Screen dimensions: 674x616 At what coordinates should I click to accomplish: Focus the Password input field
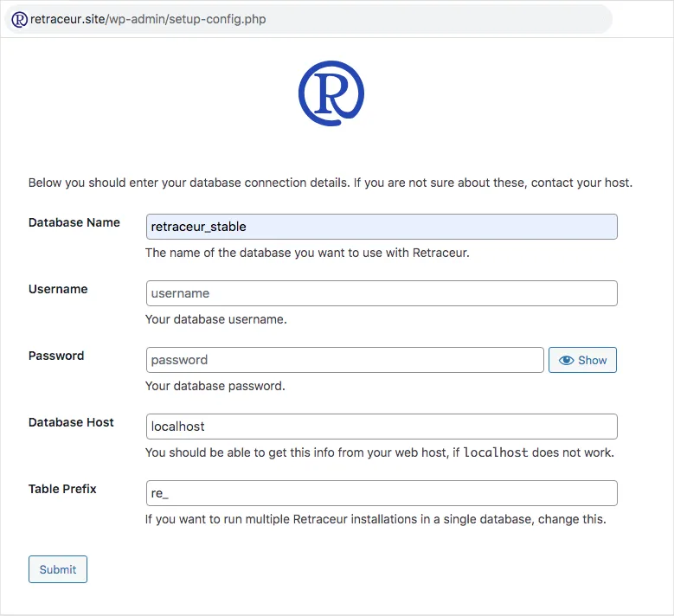point(344,360)
